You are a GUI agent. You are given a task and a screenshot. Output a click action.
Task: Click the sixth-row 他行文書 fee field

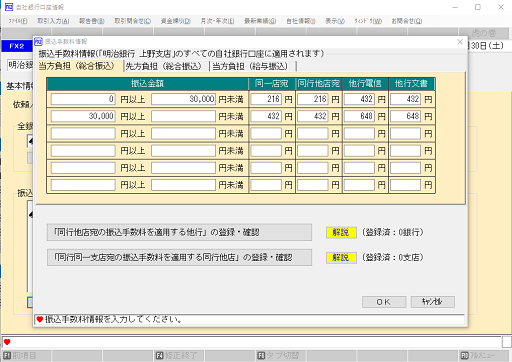click(406, 185)
